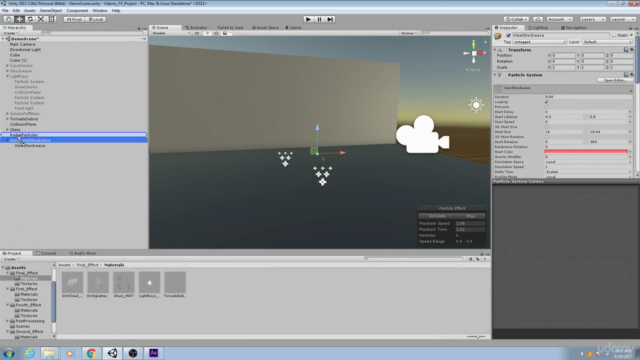The image size is (640, 360).
Task: Open the Simulation Space dropdown
Action: point(588,162)
